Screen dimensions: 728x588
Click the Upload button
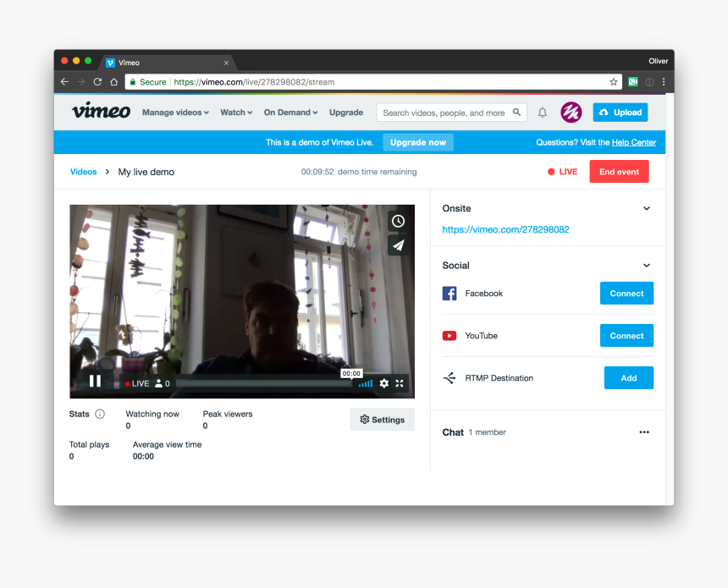pyautogui.click(x=620, y=113)
